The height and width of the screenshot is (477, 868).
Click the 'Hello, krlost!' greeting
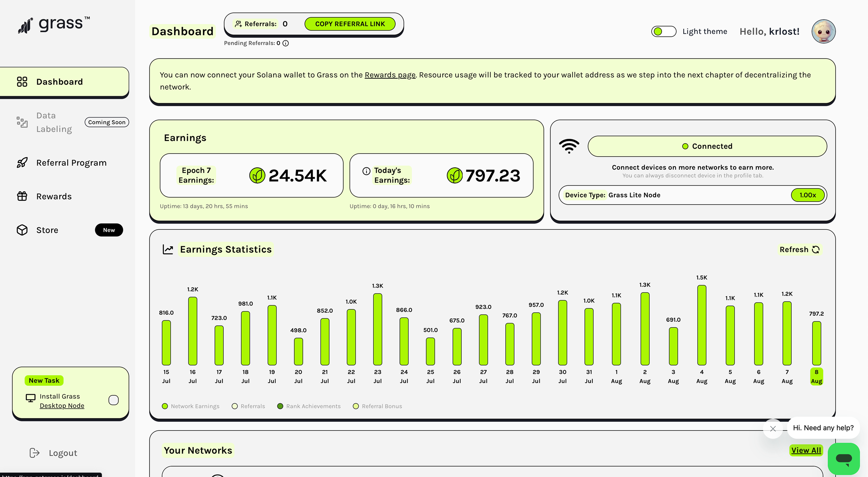769,31
